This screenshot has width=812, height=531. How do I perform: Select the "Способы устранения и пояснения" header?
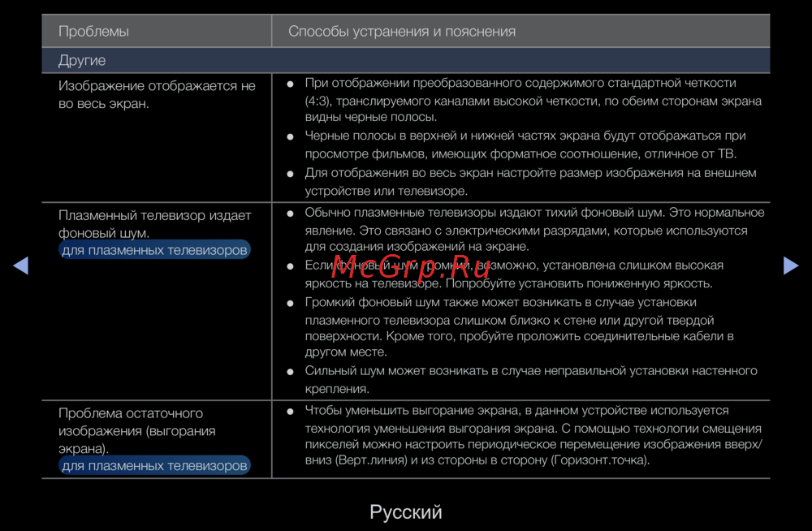(402, 32)
